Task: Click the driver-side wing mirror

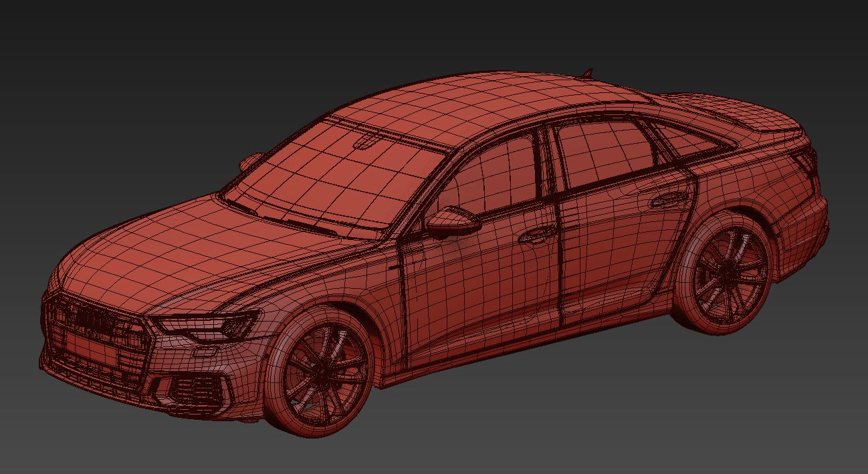Action: click(x=453, y=221)
